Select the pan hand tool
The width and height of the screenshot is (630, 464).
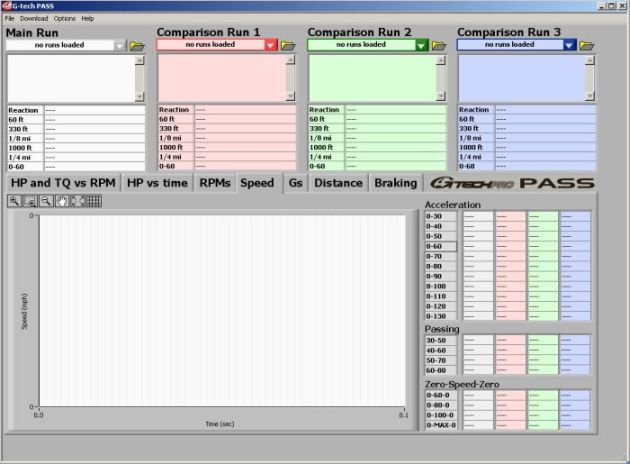pyautogui.click(x=62, y=201)
